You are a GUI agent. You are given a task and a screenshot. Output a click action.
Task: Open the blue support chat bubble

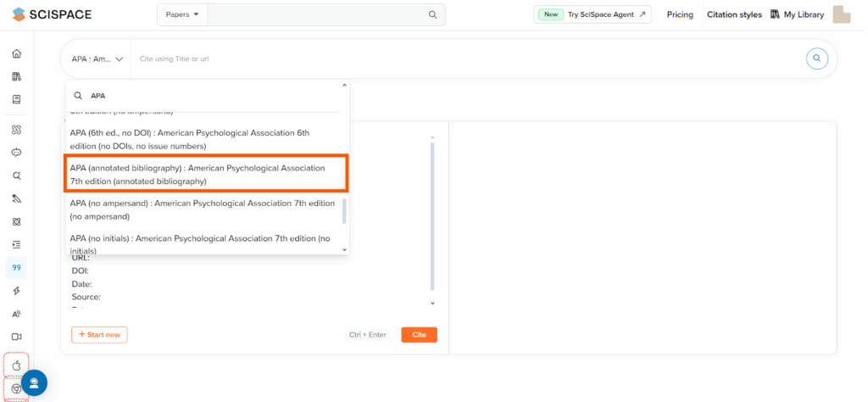pyautogui.click(x=34, y=382)
